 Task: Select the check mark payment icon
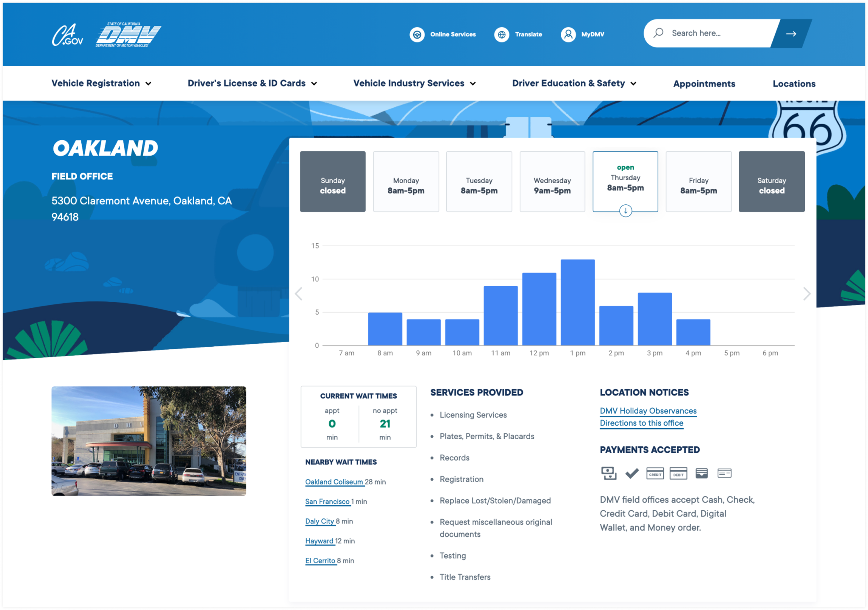point(632,473)
